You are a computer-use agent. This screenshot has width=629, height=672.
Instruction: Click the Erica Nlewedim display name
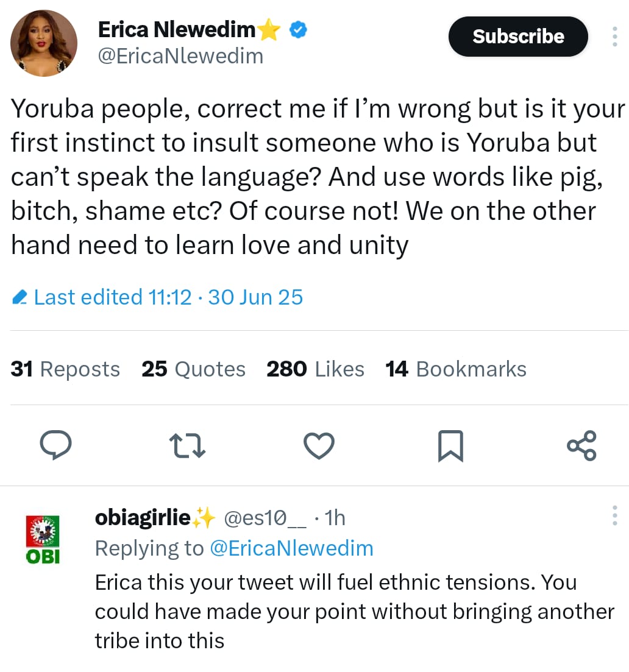(178, 29)
